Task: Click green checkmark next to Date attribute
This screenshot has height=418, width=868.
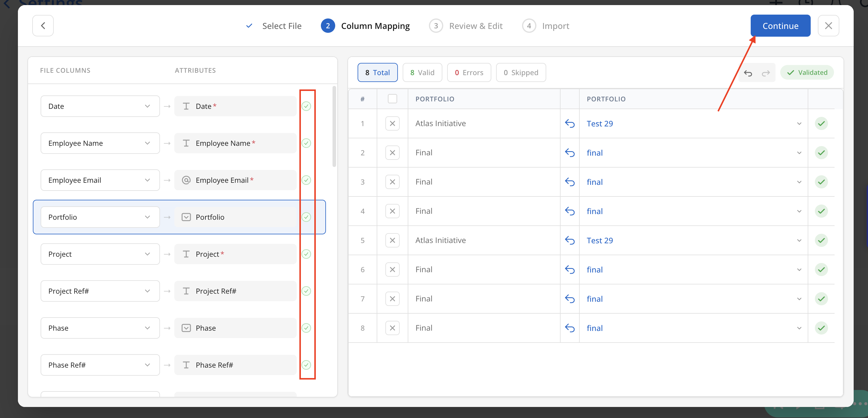Action: 306,106
